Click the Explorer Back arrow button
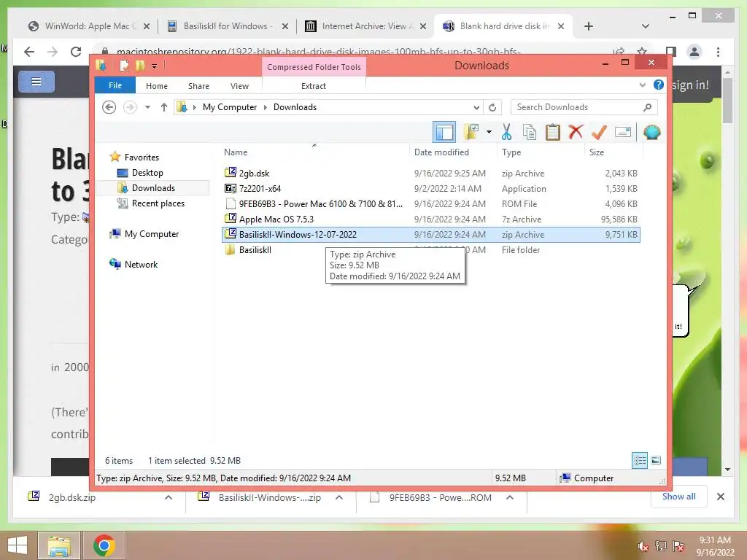This screenshot has height=560, width=747. click(109, 107)
